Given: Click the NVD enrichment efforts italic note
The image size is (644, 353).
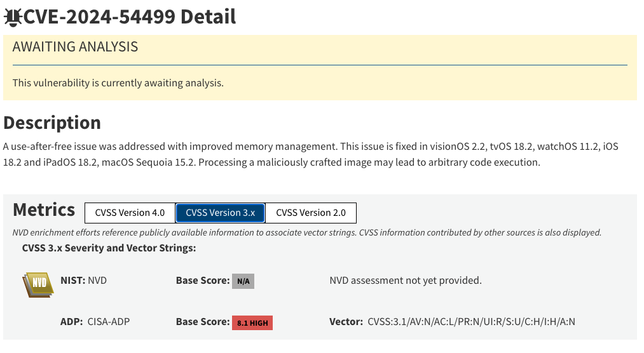Looking at the screenshot, I should (307, 232).
